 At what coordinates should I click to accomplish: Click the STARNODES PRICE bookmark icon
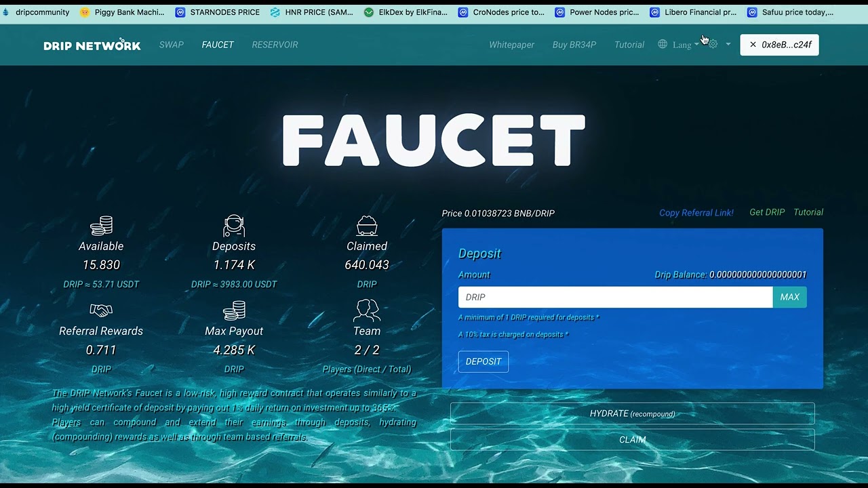[180, 12]
